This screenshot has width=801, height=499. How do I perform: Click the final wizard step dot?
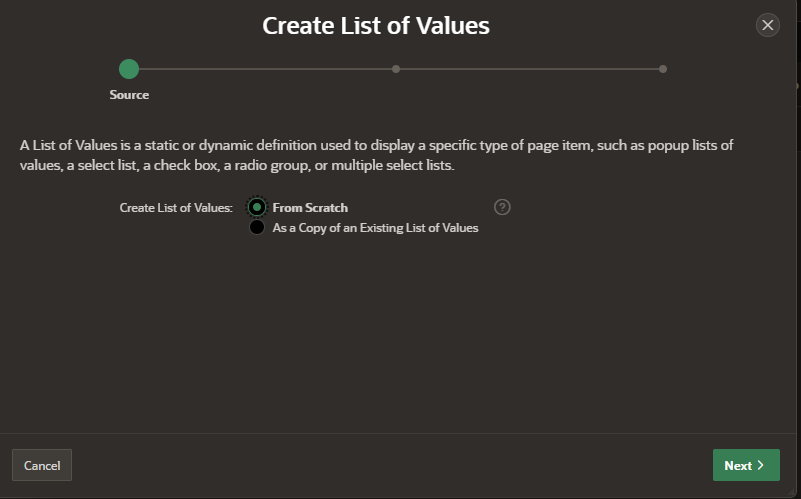click(663, 69)
